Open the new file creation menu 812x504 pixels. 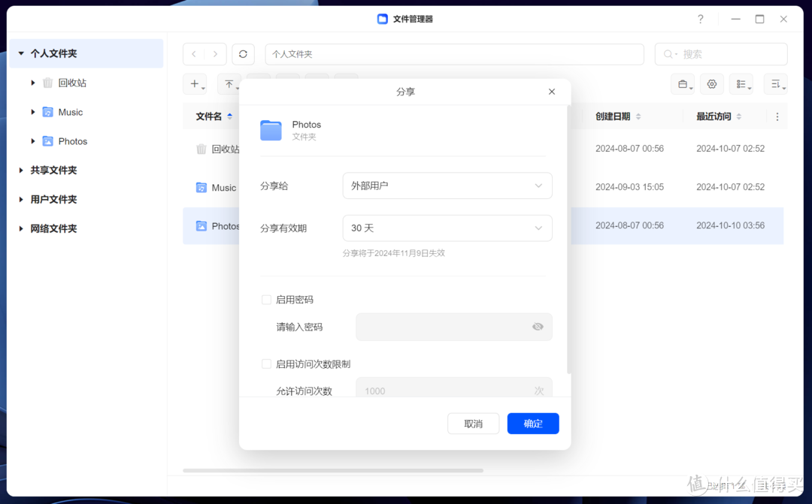(194, 84)
